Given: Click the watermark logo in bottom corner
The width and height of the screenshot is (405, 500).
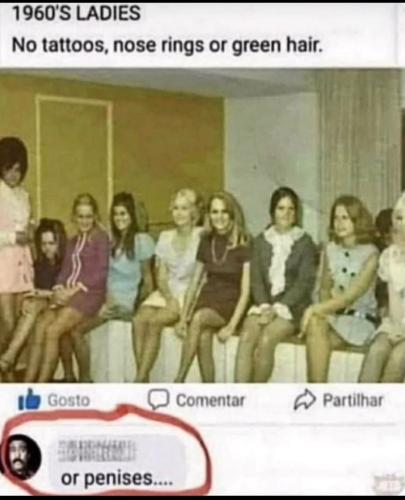Looking at the screenshot, I should click(388, 484).
